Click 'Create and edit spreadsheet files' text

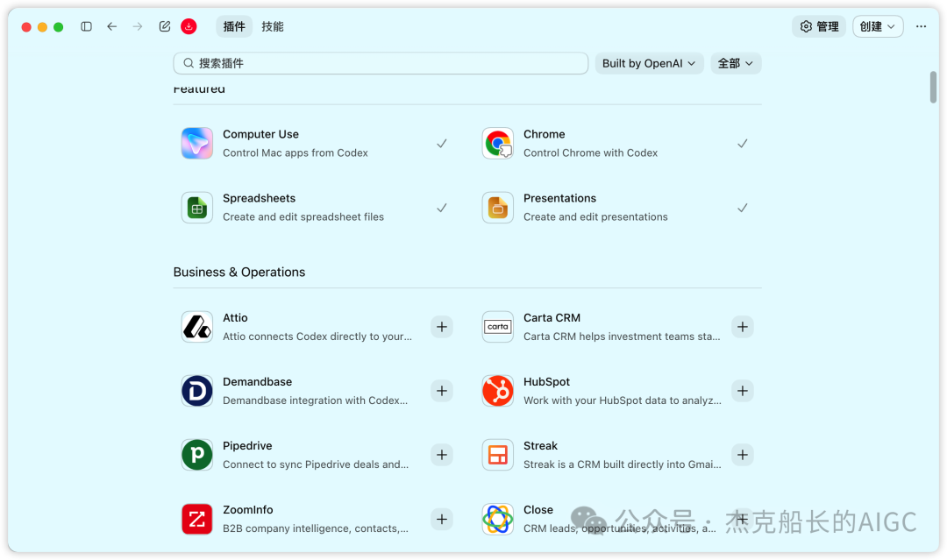pos(303,216)
